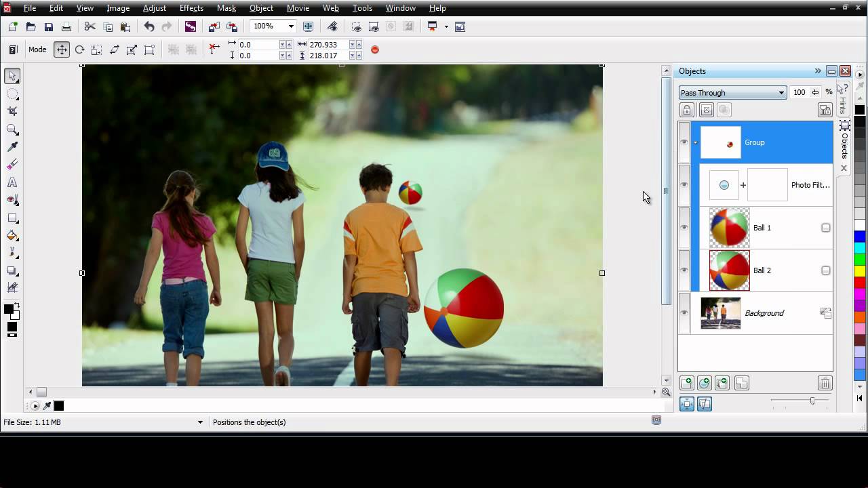
Task: Open the zoom level 100% dropdown
Action: pos(291,26)
